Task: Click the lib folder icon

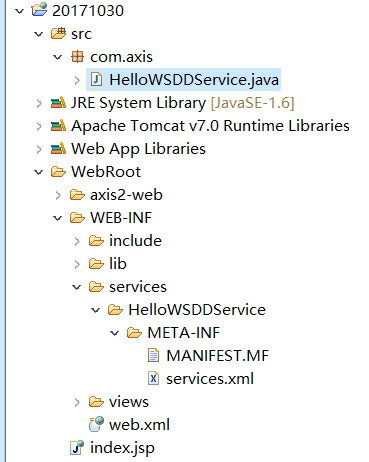Action: pyautogui.click(x=96, y=264)
